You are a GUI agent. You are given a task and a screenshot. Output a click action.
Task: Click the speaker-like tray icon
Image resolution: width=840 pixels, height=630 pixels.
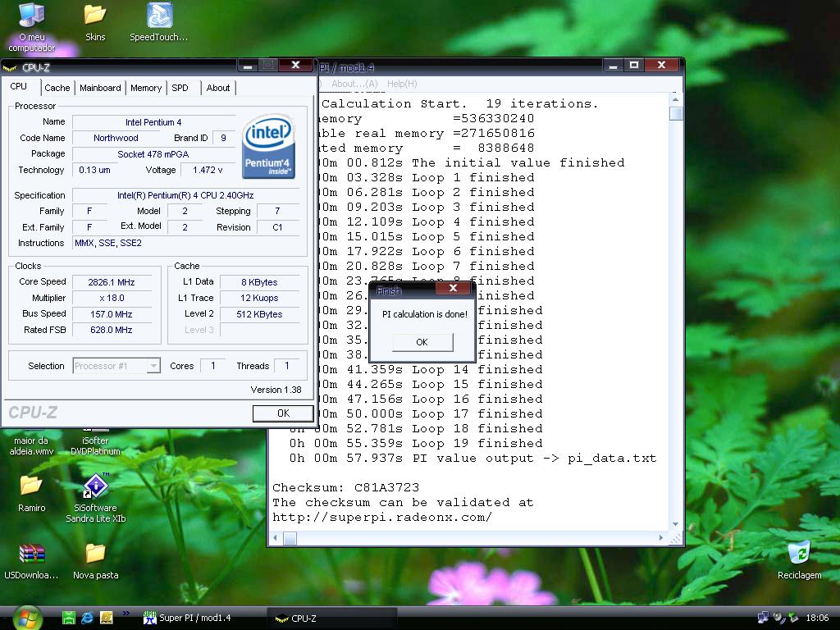[x=779, y=618]
